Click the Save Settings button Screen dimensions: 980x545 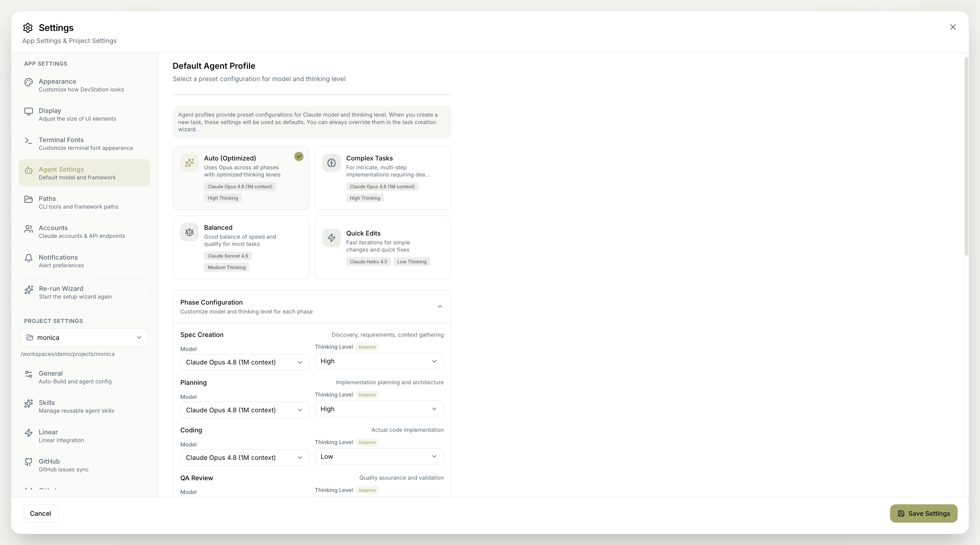923,513
